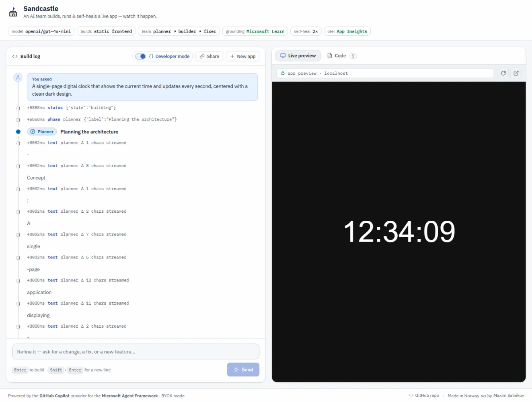Click the lock icon in preview address bar

(x=283, y=73)
